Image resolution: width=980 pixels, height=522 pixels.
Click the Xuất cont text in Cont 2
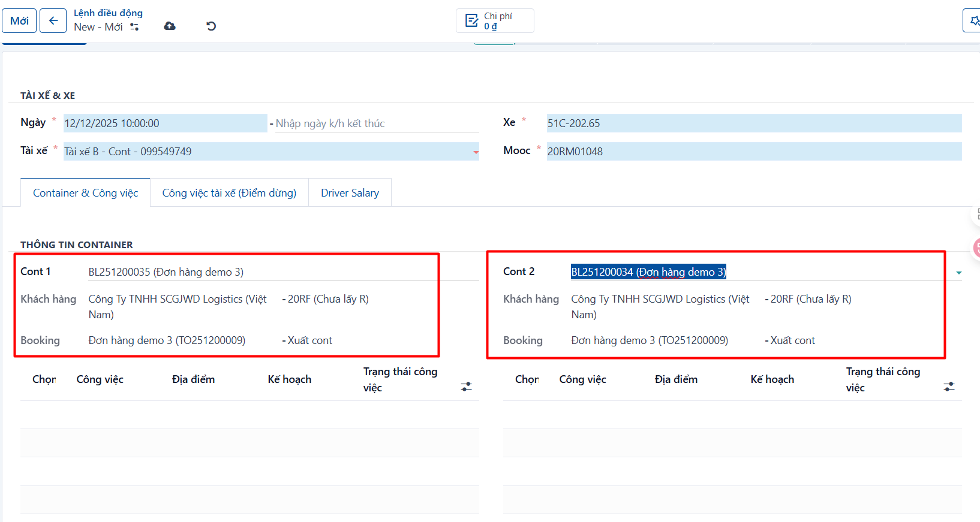pyautogui.click(x=792, y=340)
